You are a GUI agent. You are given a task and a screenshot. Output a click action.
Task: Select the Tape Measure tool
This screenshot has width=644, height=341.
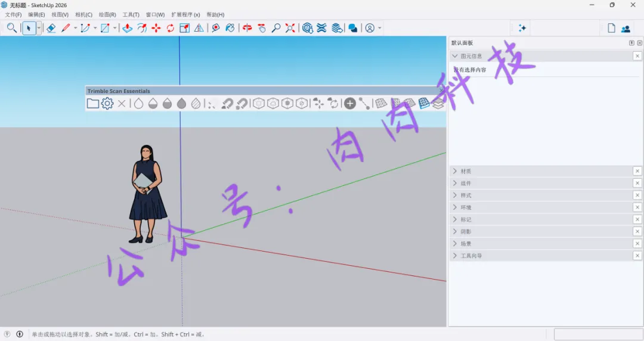216,28
